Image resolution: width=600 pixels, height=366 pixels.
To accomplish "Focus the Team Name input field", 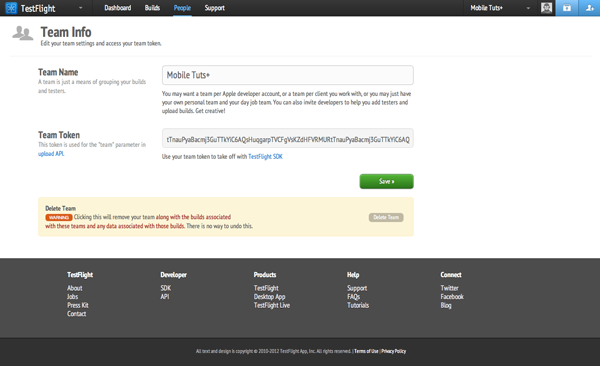I will [288, 75].
